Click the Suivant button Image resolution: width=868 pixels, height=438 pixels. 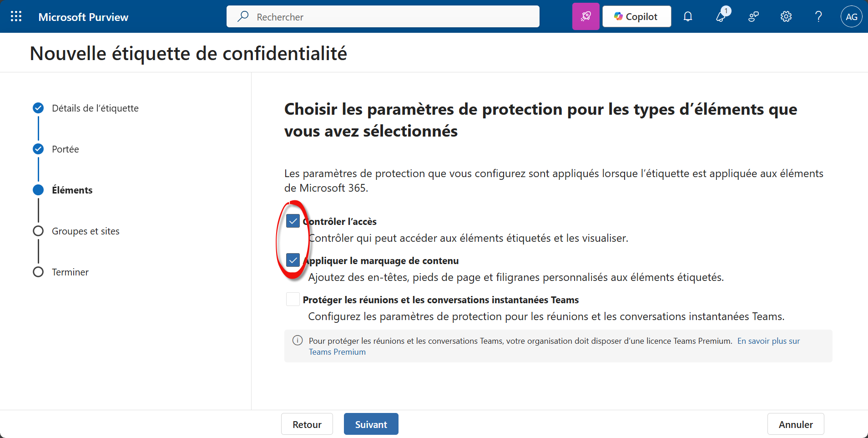(x=371, y=424)
